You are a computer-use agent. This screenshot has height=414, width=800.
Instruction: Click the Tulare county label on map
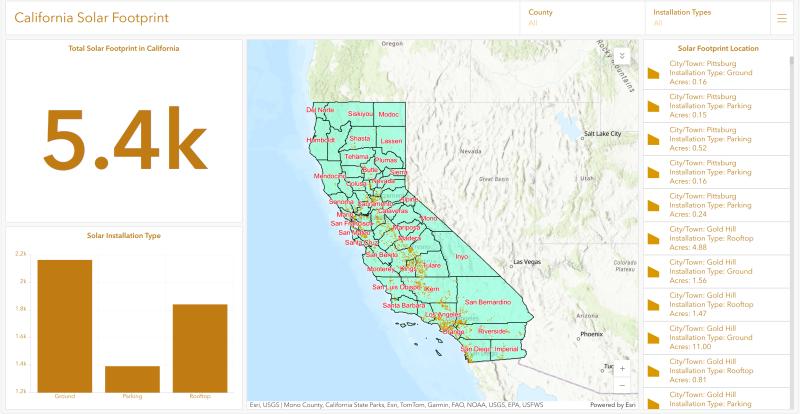click(432, 266)
